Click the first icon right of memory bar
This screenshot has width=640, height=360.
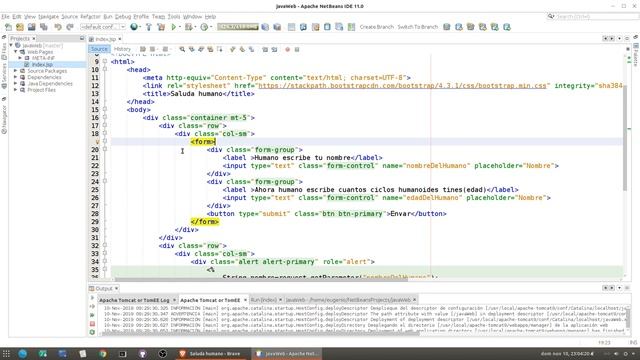click(x=265, y=27)
